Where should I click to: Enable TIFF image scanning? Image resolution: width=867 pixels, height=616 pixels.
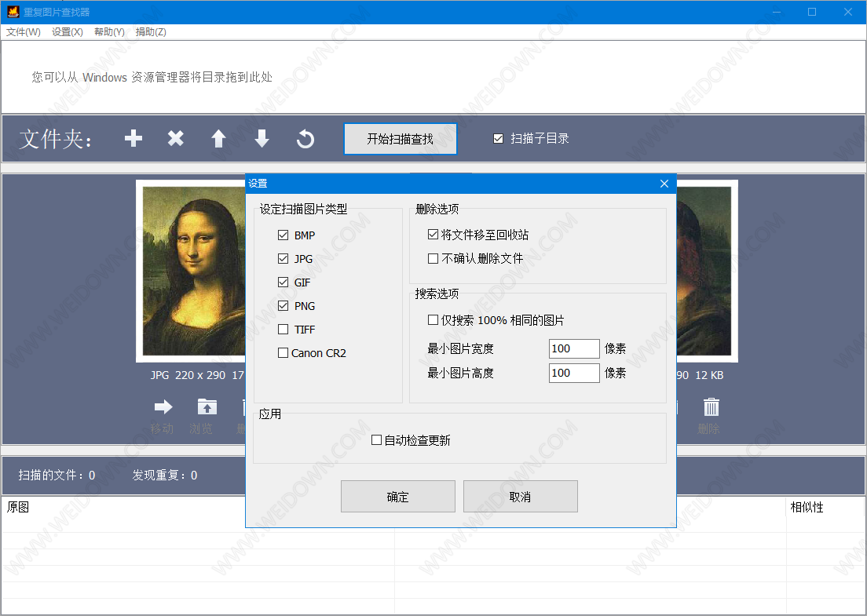pyautogui.click(x=283, y=330)
